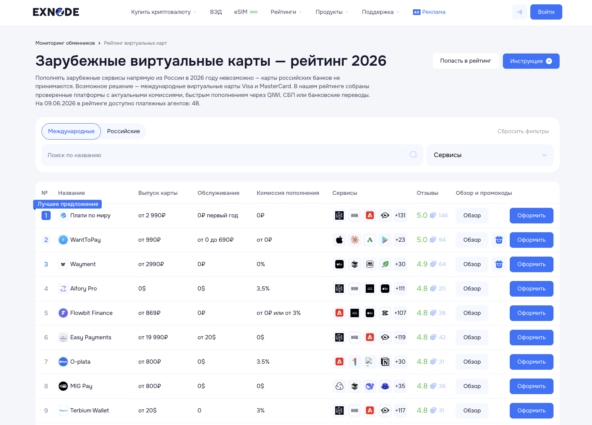Click the search magnifier icon
The height and width of the screenshot is (425, 592).
[x=413, y=155]
